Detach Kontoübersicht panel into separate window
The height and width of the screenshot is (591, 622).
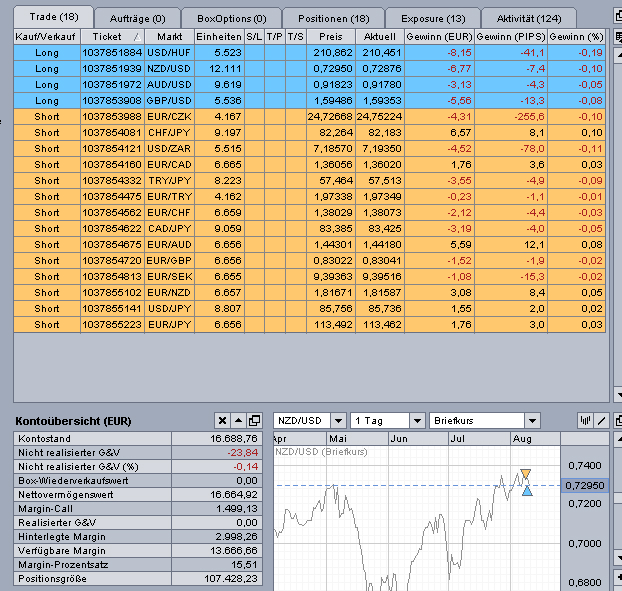[x=257, y=421]
